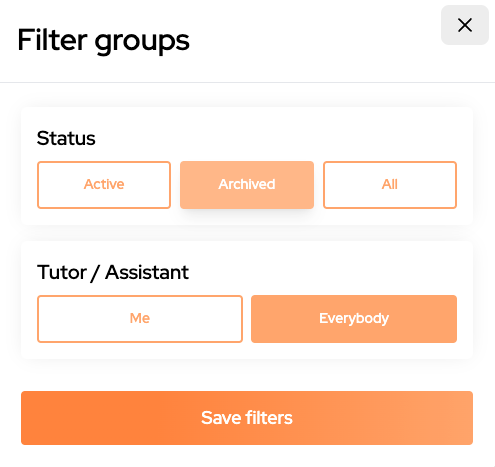Screen dimensions: 495x467
Task: Select Everybody under Tutor / Assistant
Action: [354, 319]
